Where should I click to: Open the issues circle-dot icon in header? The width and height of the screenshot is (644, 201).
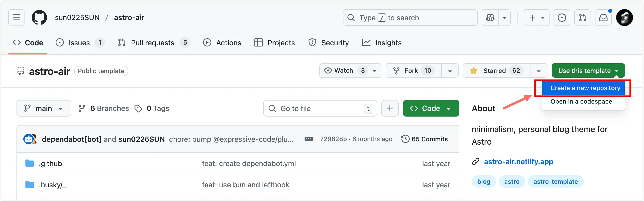[562, 17]
